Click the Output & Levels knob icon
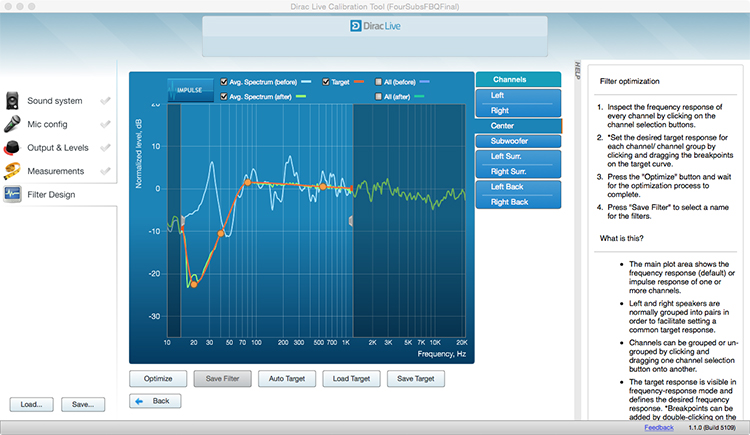The height and width of the screenshot is (435, 750). (x=12, y=147)
